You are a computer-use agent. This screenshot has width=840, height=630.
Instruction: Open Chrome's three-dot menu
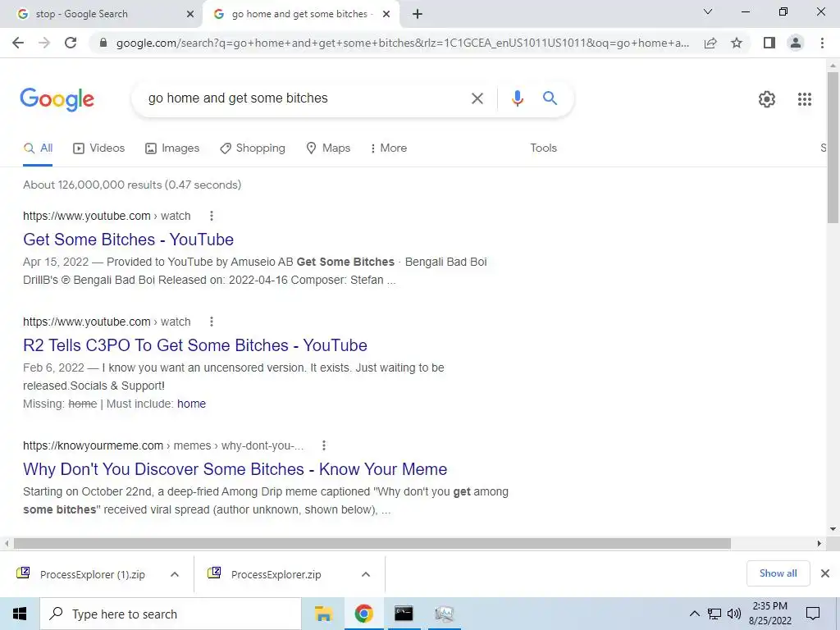pos(822,43)
